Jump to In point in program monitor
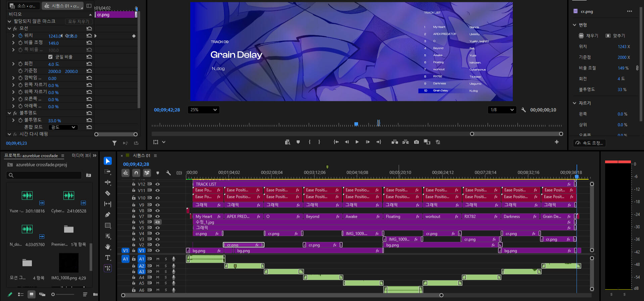Screen dimensions: 644x301 coord(336,142)
